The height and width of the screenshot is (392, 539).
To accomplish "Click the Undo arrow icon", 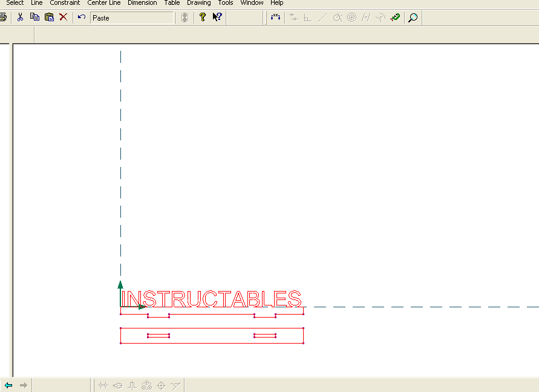I will tap(82, 17).
